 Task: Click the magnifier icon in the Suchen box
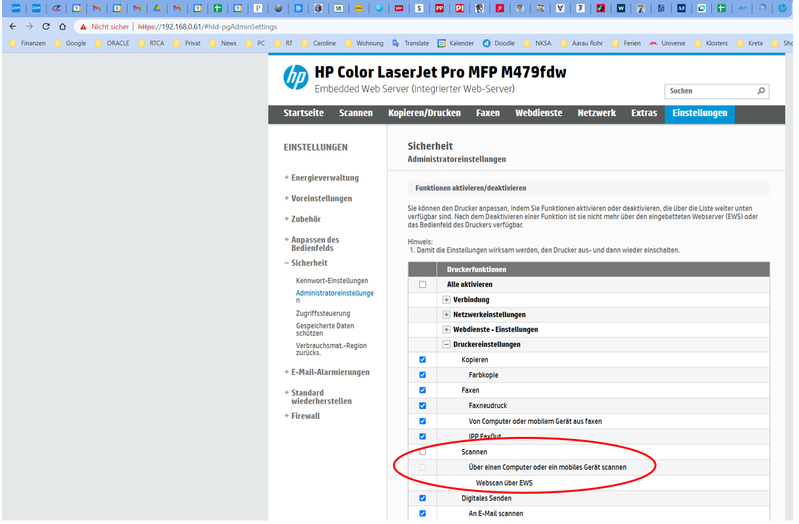tap(761, 91)
